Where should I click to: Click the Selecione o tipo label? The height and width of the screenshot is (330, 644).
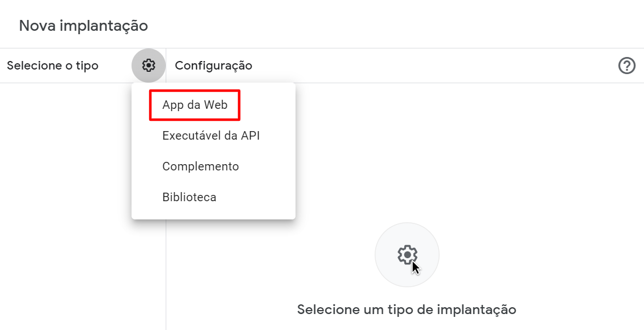52,66
